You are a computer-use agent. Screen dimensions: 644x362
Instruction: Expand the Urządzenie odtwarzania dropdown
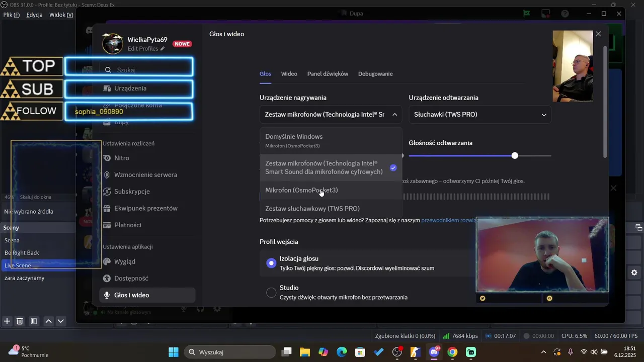coord(480,115)
